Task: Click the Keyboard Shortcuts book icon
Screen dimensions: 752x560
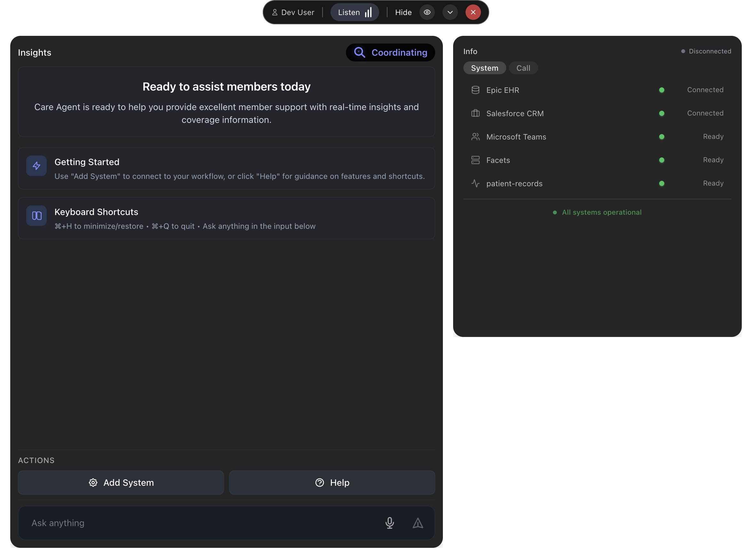Action: pyautogui.click(x=36, y=216)
